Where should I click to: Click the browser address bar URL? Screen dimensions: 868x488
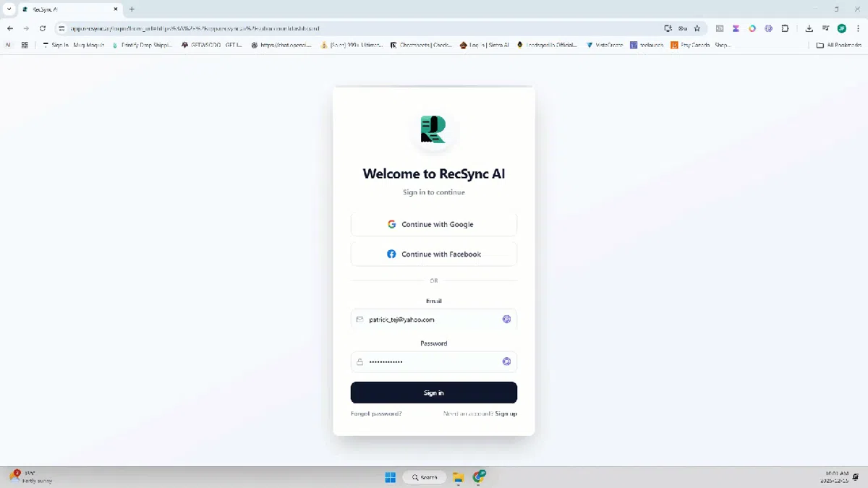tap(195, 28)
